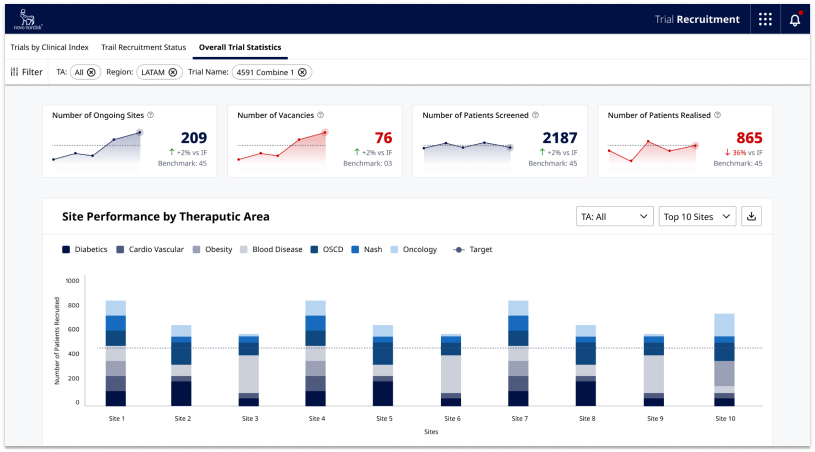The image size is (815, 452).
Task: Click info icon beside Number of Patients Screened
Action: [x=535, y=115]
